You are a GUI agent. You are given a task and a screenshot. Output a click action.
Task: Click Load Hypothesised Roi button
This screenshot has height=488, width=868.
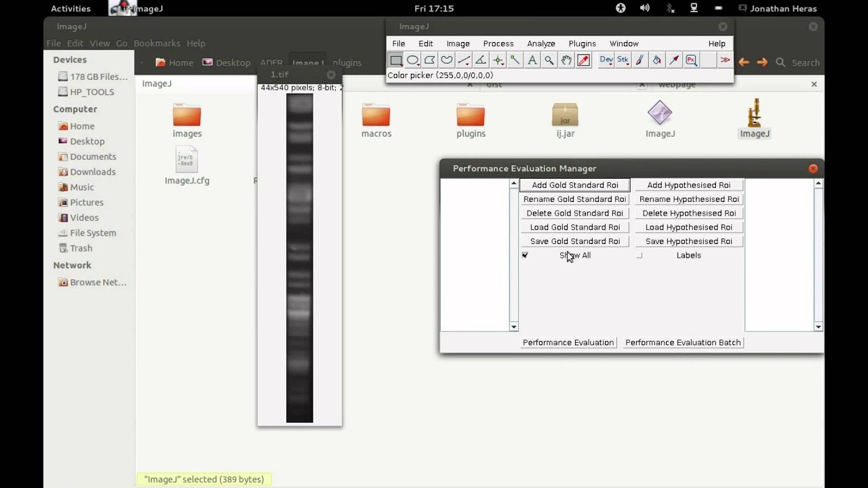coord(689,227)
